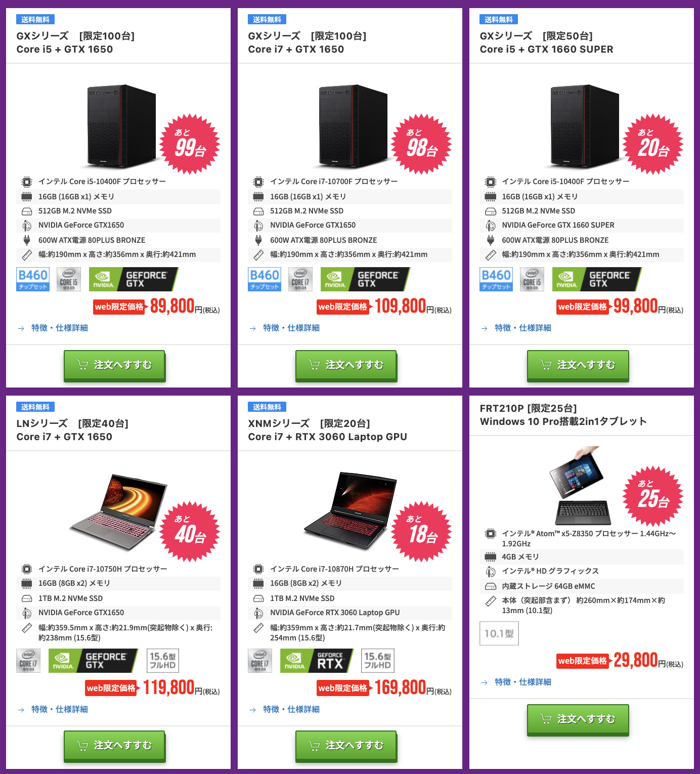Click the 送料無料 tag on the LN series card

click(x=35, y=407)
